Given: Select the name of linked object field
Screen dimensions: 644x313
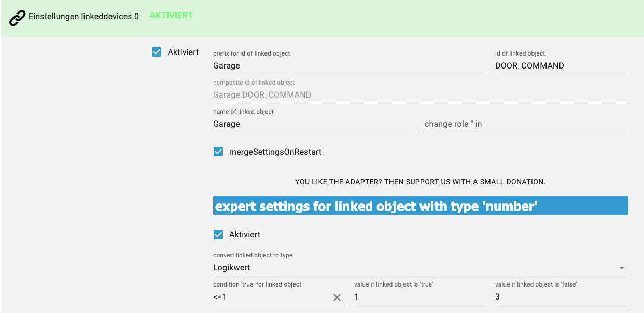Looking at the screenshot, I should (314, 124).
